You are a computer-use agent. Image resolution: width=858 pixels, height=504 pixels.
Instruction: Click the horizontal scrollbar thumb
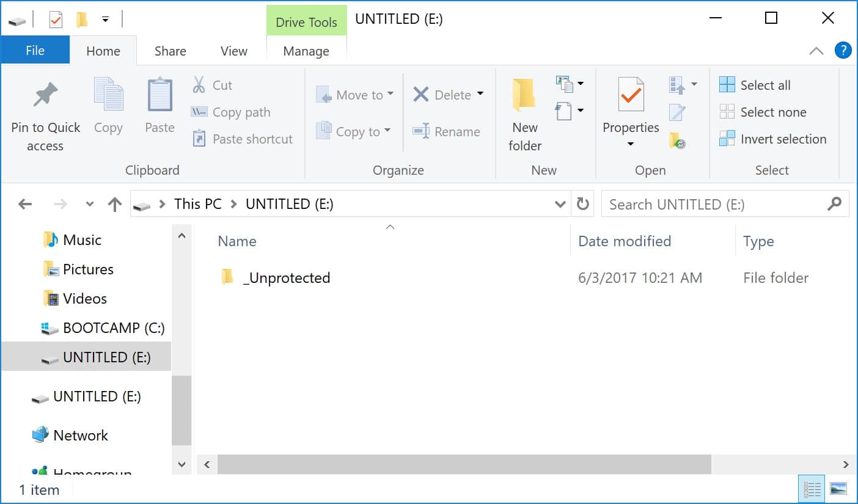464,464
